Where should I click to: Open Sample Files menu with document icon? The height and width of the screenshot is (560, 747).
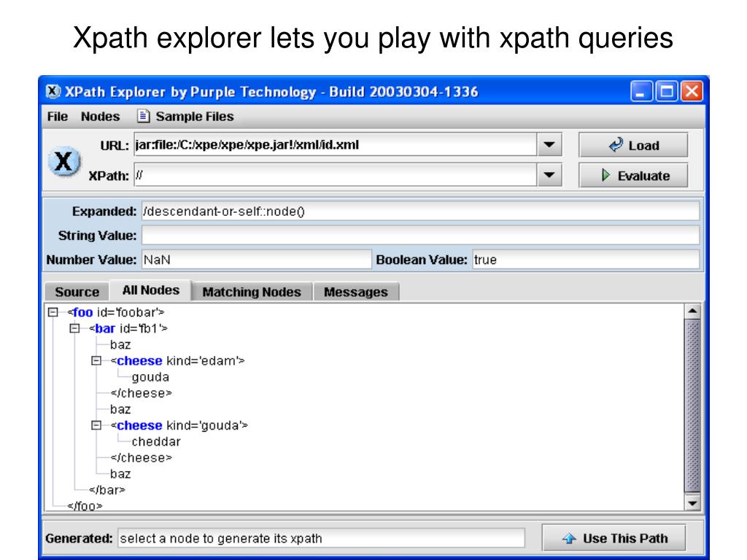[185, 116]
